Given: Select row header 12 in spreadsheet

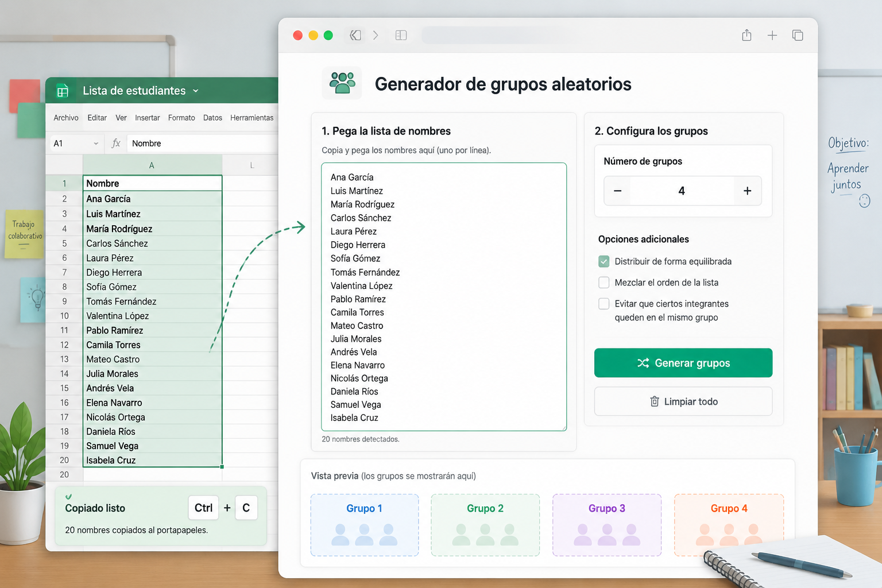Looking at the screenshot, I should (x=64, y=345).
